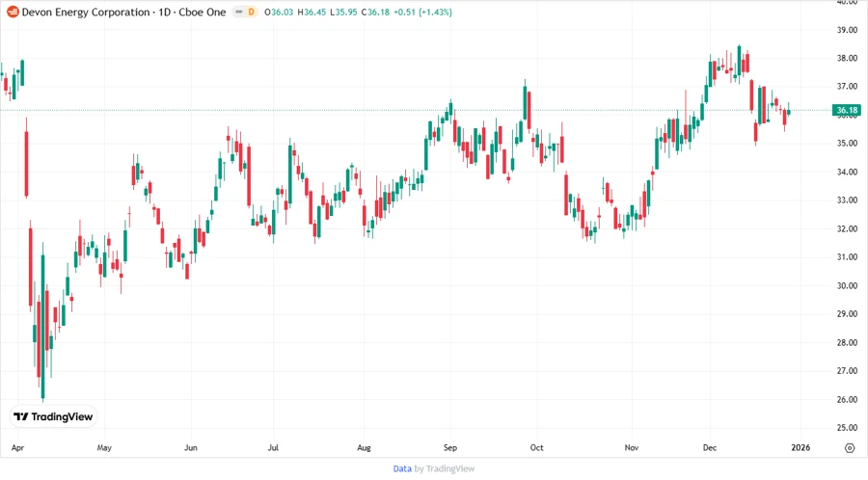Click the Aug label on time axis

click(x=364, y=448)
